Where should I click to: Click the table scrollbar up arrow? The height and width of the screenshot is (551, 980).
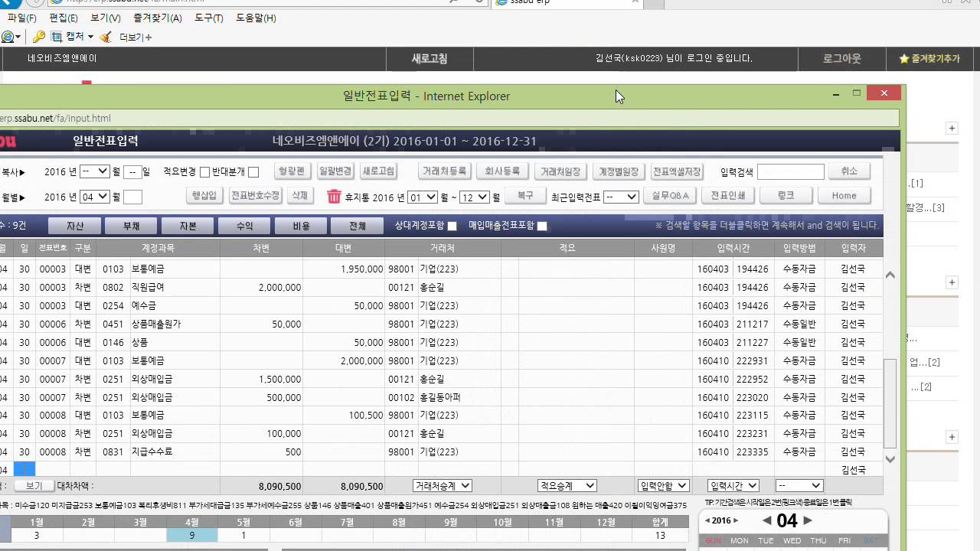(890, 275)
